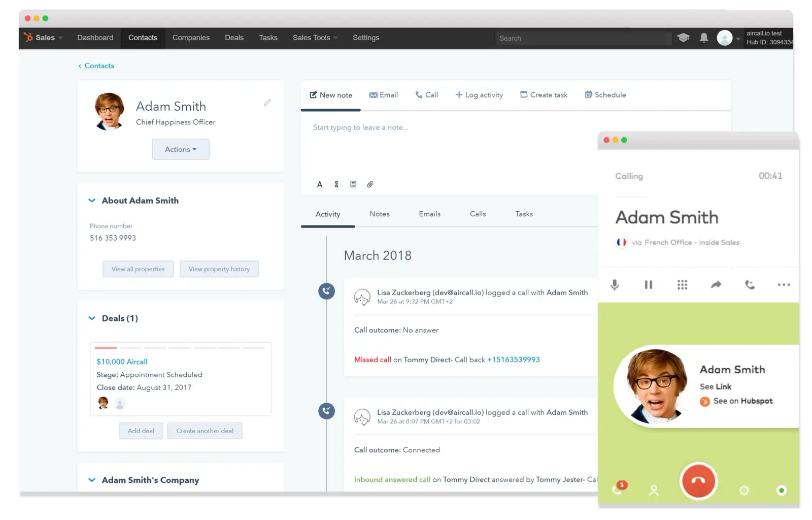The width and height of the screenshot is (812, 520).
Task: Select the Contacts menu item
Action: [143, 38]
